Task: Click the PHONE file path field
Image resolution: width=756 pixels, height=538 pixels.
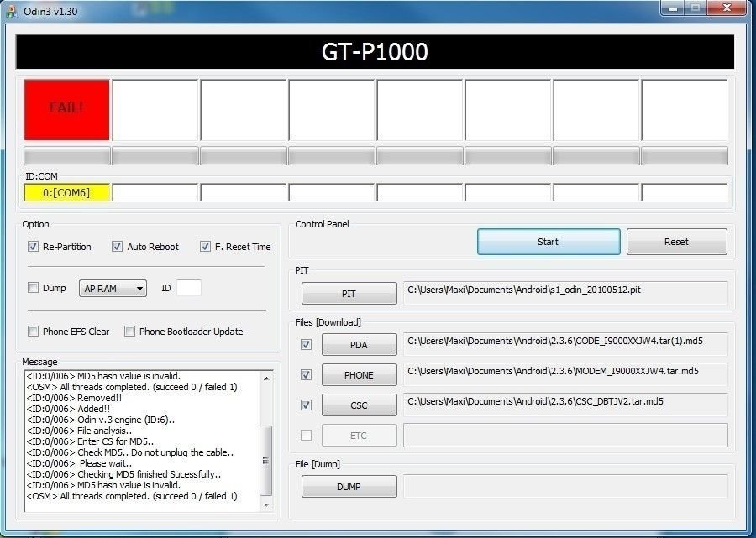Action: pyautogui.click(x=565, y=374)
